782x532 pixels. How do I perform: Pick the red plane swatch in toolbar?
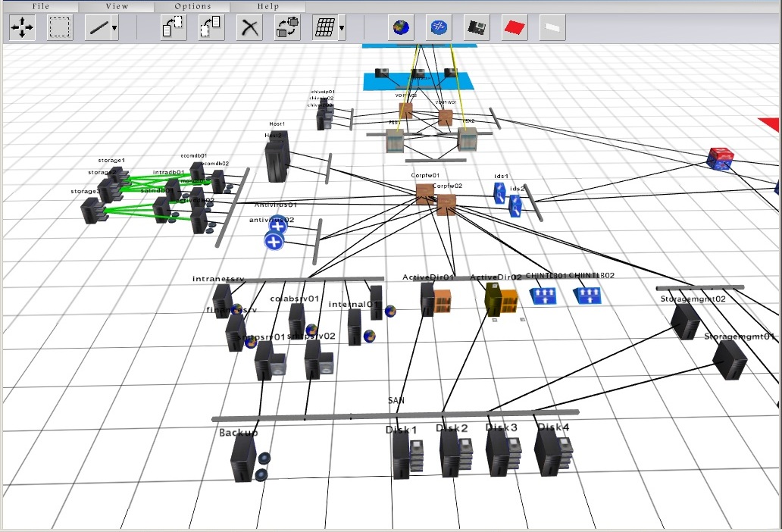pyautogui.click(x=515, y=27)
